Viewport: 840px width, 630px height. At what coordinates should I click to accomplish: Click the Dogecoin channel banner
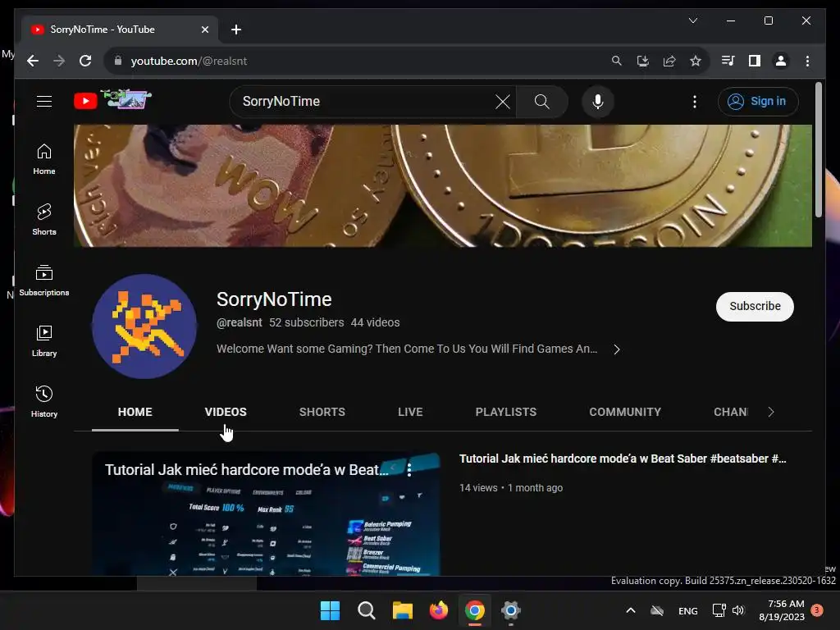click(442, 186)
